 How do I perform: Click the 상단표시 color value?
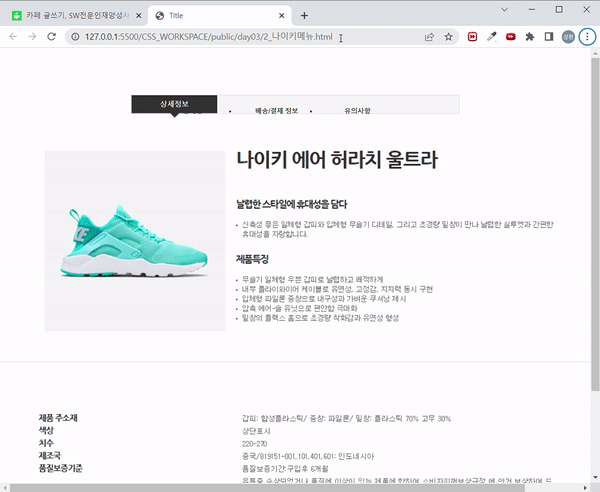[256, 431]
